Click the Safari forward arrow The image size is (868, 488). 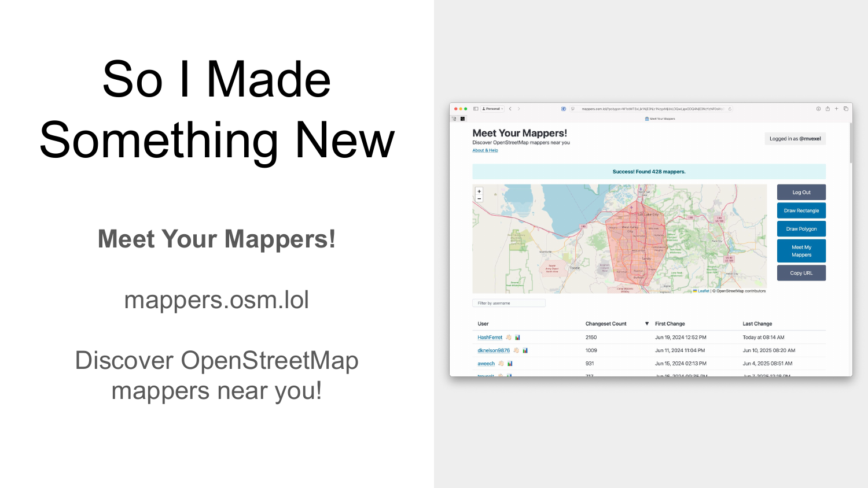(x=518, y=109)
